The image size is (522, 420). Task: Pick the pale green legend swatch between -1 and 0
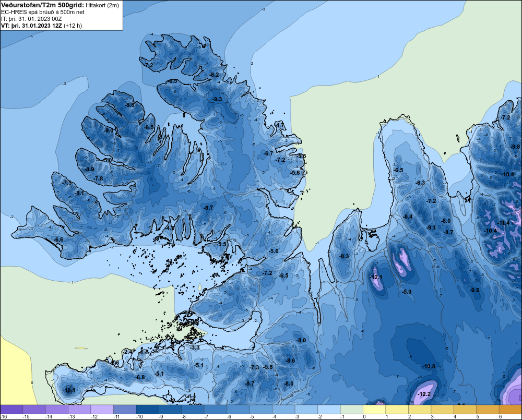click(x=351, y=410)
